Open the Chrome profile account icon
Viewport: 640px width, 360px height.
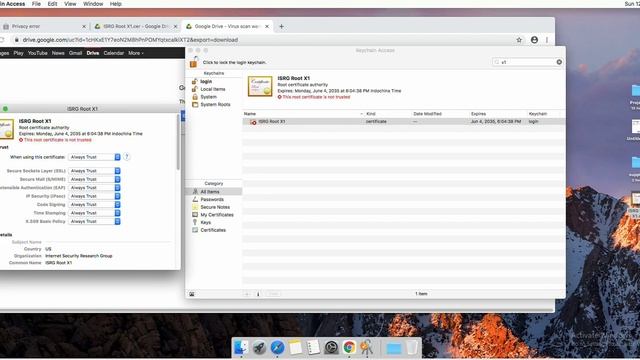(534, 40)
